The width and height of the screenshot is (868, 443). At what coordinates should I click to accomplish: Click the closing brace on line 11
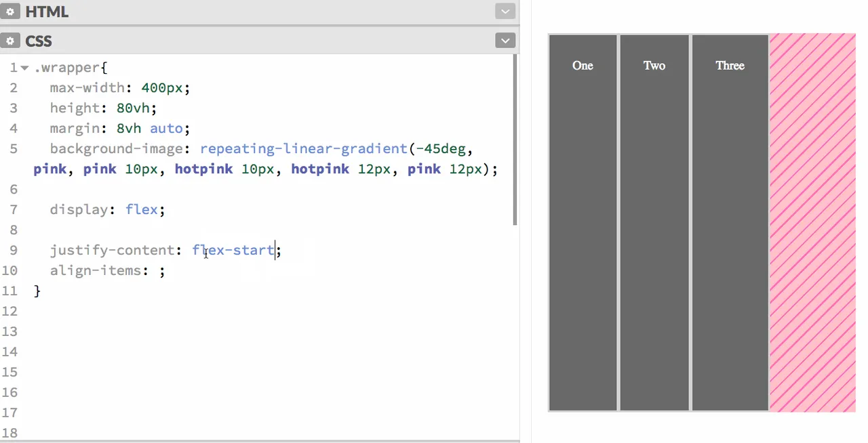(37, 291)
